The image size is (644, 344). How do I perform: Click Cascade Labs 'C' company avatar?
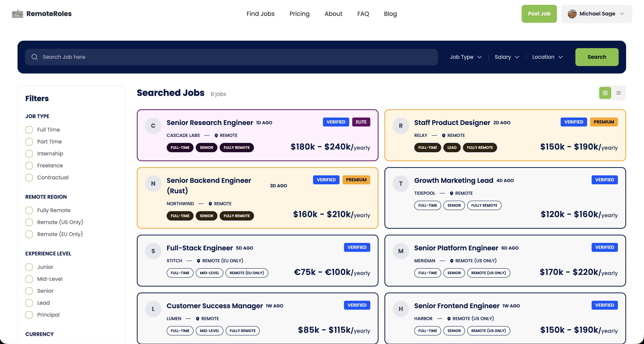point(153,126)
